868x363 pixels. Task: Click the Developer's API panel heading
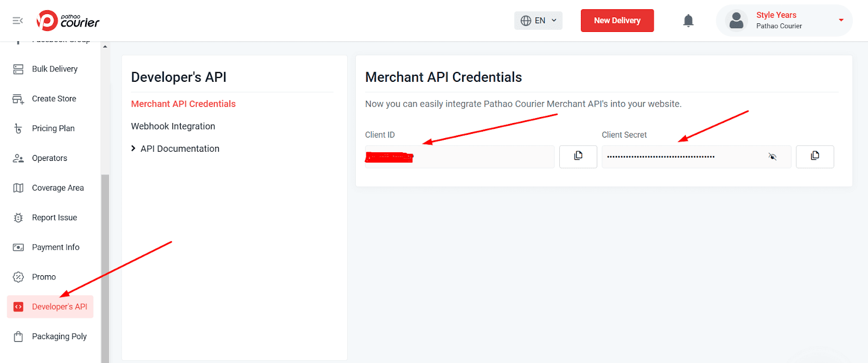pos(178,77)
